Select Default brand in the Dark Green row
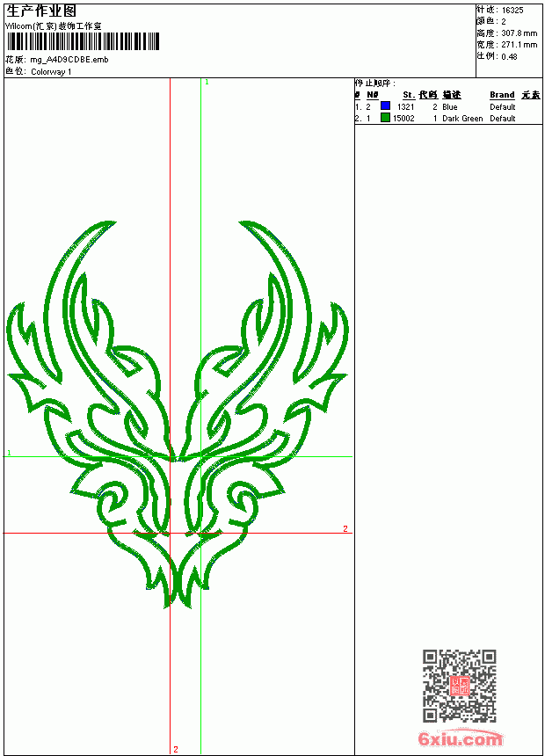Image resolution: width=545 pixels, height=756 pixels. pos(503,119)
